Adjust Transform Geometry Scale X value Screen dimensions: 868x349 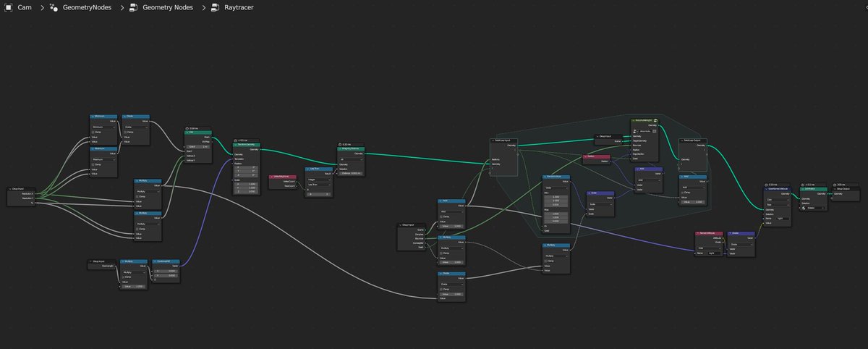click(247, 184)
